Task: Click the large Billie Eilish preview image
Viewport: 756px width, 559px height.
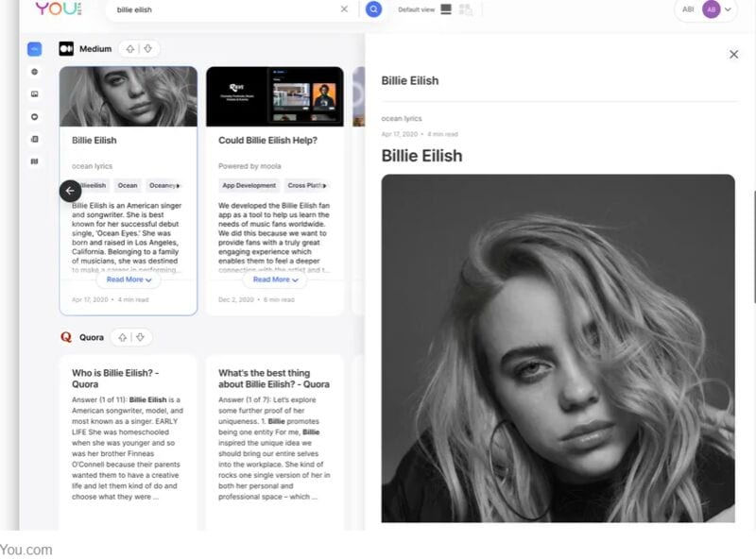Action: click(x=558, y=347)
